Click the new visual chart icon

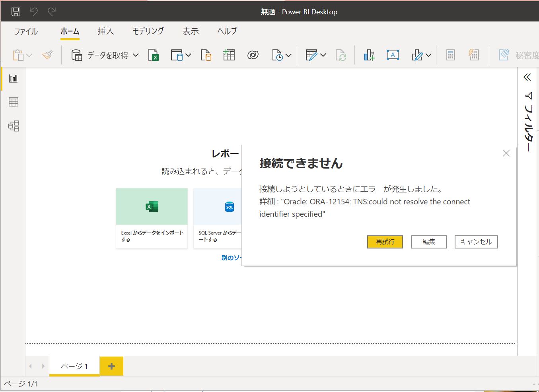point(369,55)
